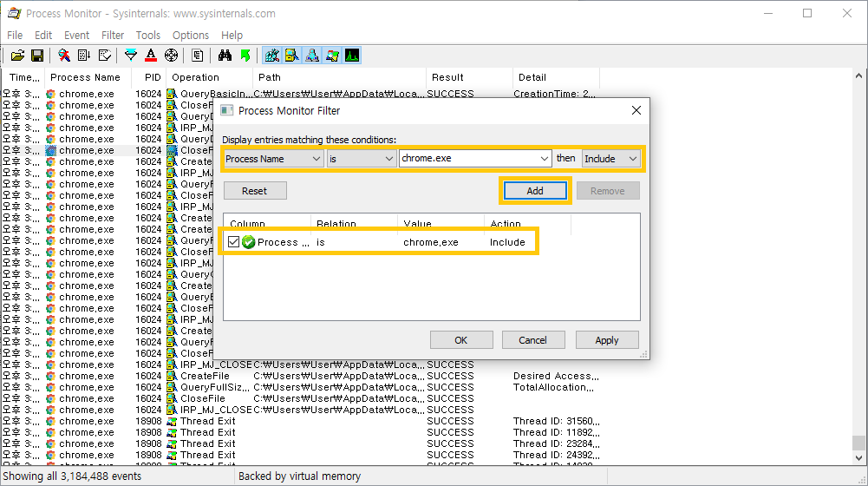
Task: Select the QueryFullSiz... event row
Action: pos(301,387)
